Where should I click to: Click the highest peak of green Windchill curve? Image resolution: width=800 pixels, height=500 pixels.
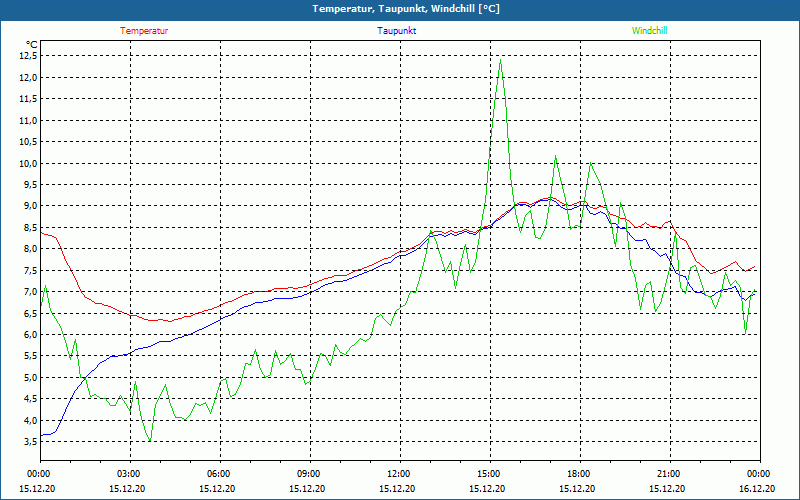tap(500, 60)
